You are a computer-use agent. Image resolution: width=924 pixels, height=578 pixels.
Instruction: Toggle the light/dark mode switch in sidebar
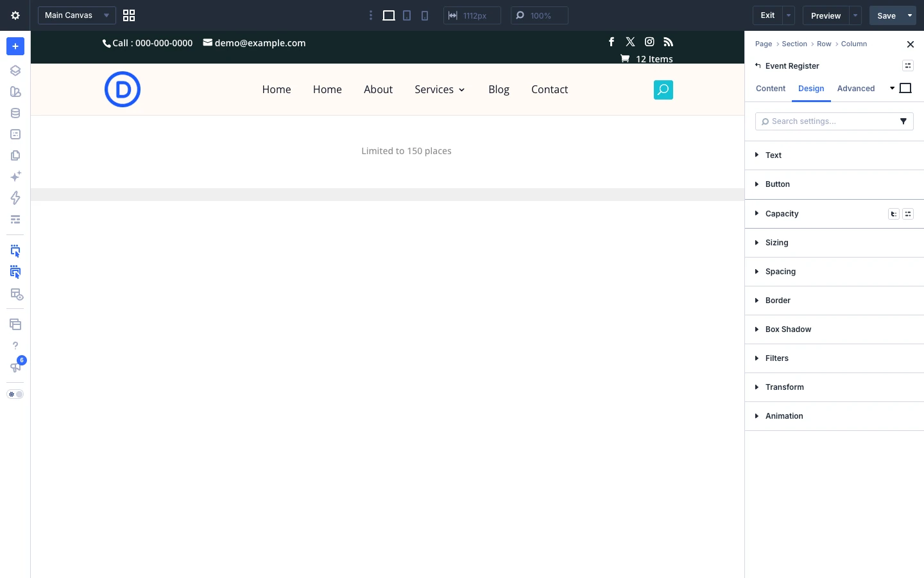point(15,394)
